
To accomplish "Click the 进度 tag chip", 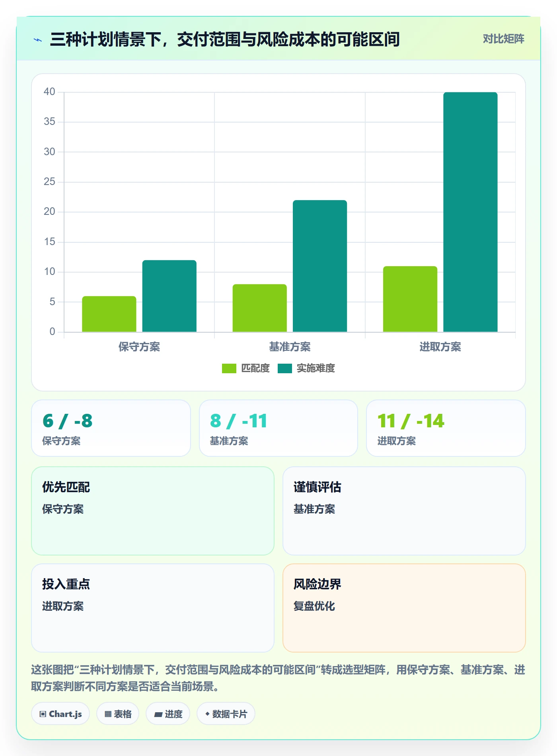I will click(168, 714).
